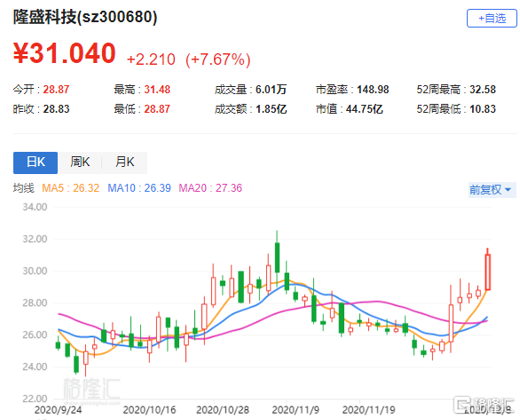Image resolution: width=520 pixels, height=420 pixels.
Task: Click the 2020/9/24 date axis label
Action: point(58,410)
